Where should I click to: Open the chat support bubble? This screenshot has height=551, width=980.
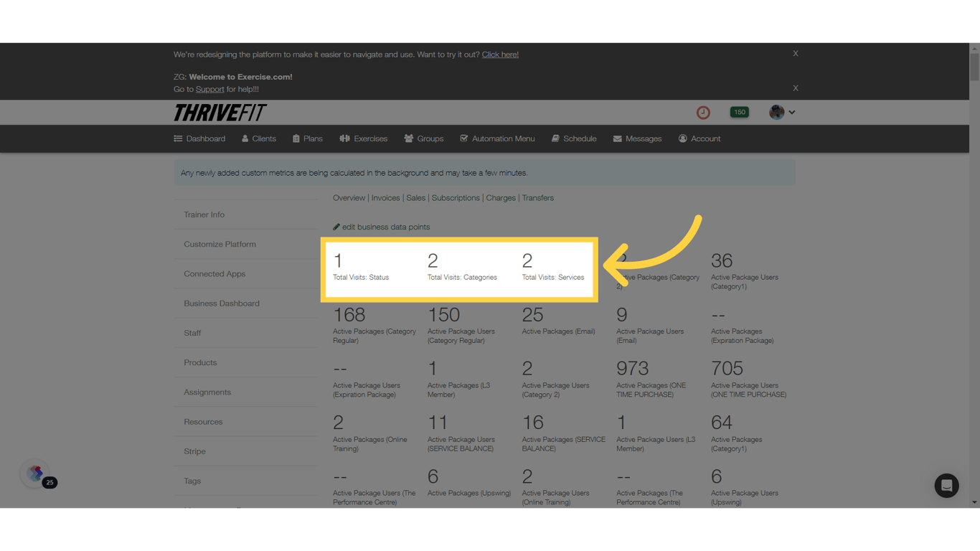tap(946, 486)
